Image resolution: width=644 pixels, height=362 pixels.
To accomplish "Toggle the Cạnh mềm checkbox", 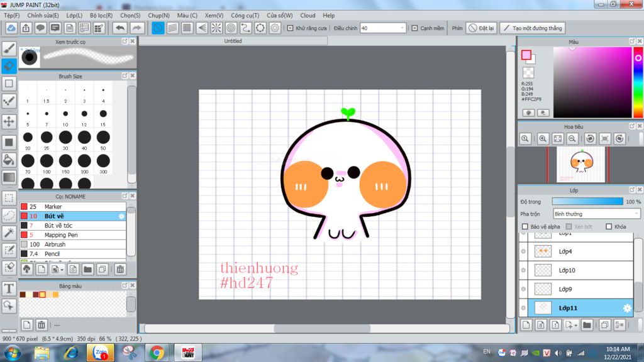I will 414,28.
